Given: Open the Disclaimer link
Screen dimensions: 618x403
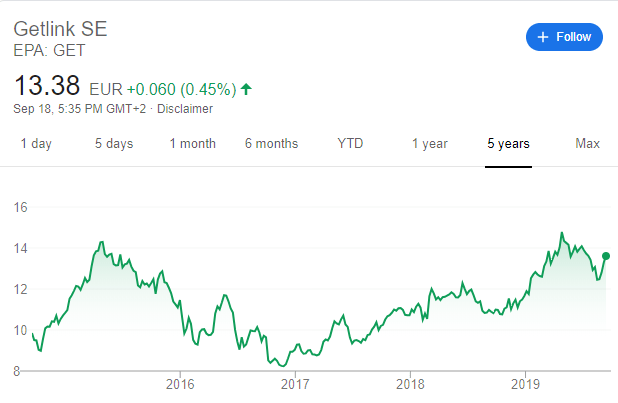Looking at the screenshot, I should coord(185,109).
